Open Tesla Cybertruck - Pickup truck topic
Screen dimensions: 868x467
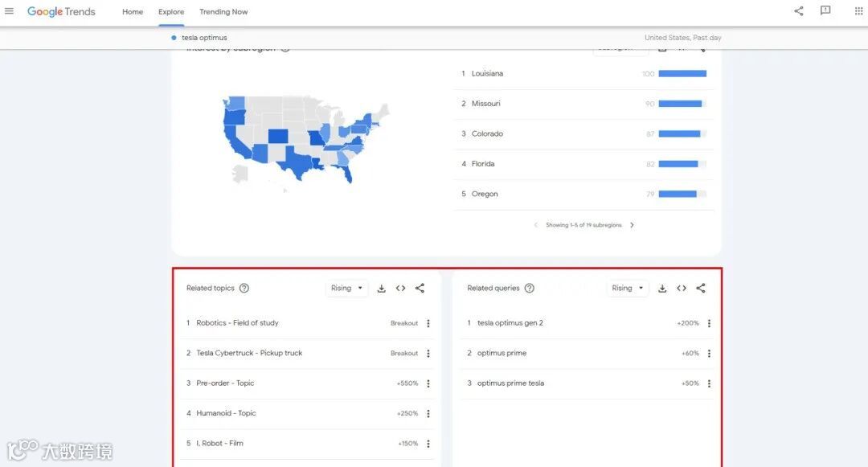point(249,353)
